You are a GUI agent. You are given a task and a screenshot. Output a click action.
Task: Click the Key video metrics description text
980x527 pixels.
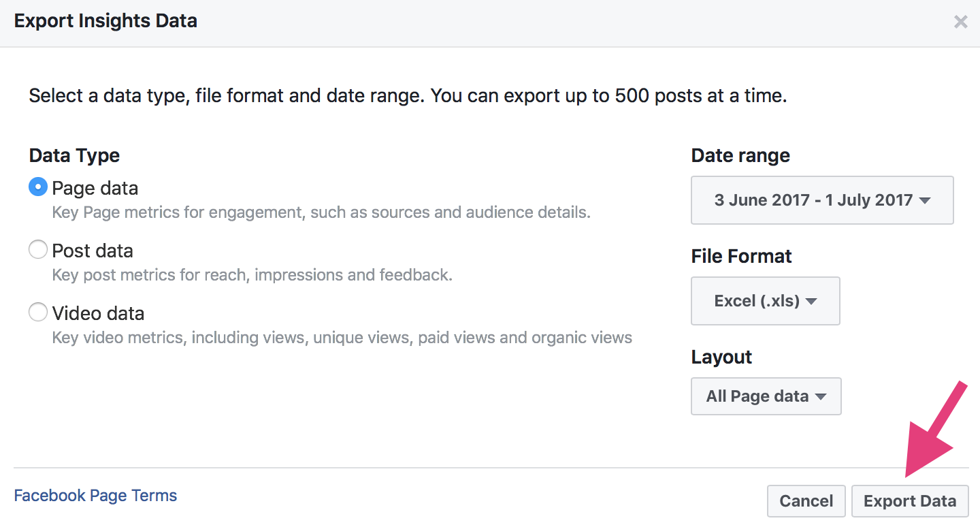(x=342, y=338)
